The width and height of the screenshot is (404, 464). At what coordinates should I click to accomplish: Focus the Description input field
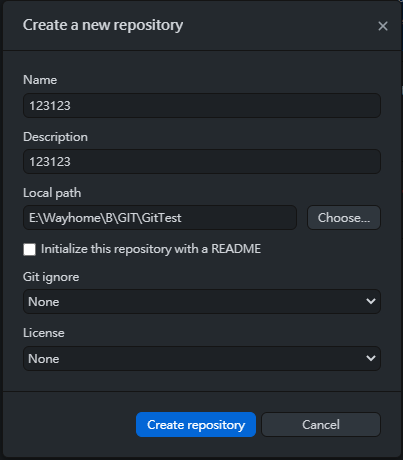point(202,162)
